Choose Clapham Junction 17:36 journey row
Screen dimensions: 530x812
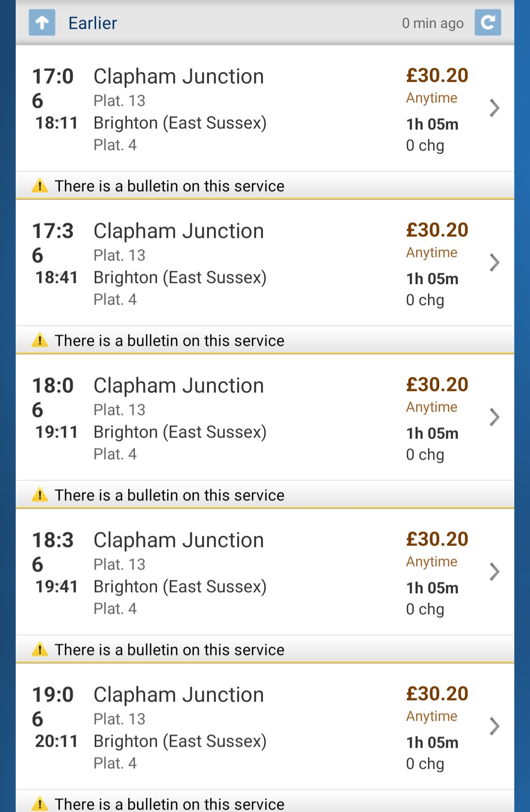(265, 263)
